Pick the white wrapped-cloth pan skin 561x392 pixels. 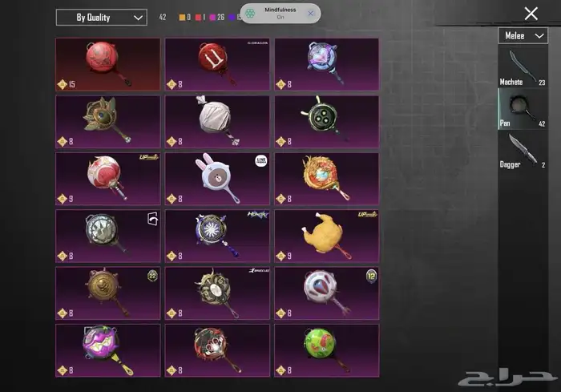click(217, 121)
